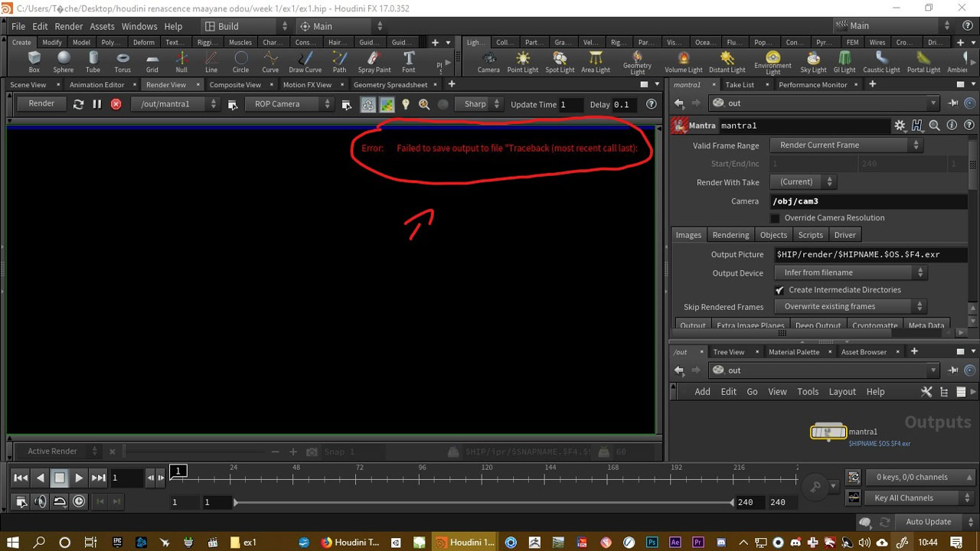The height and width of the screenshot is (551, 980).
Task: Switch to the Rendering tab
Action: click(730, 234)
